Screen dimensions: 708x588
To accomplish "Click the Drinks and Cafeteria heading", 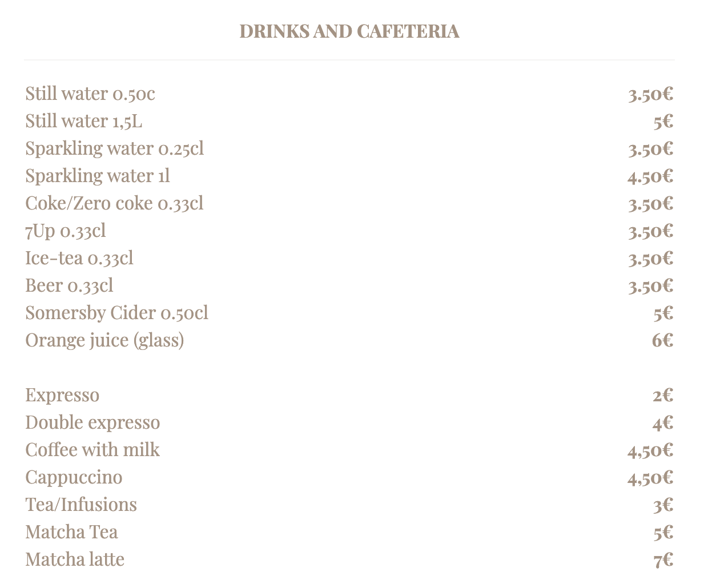I will (349, 31).
